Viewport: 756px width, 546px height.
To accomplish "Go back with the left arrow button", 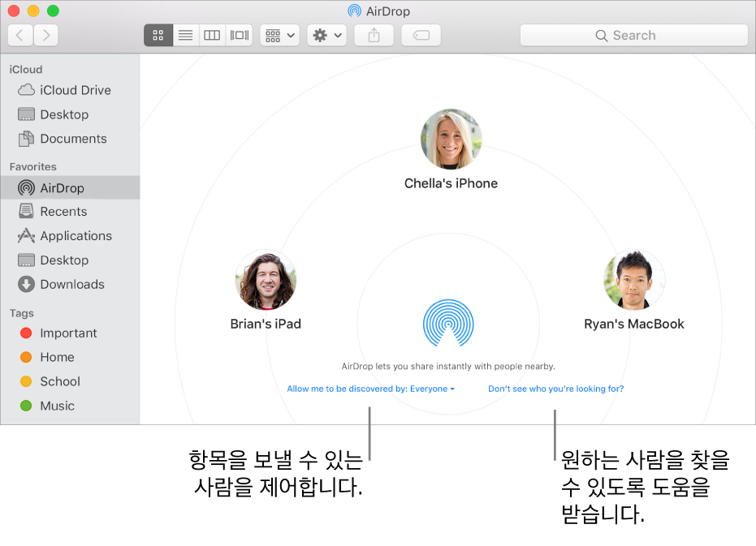I will (20, 35).
